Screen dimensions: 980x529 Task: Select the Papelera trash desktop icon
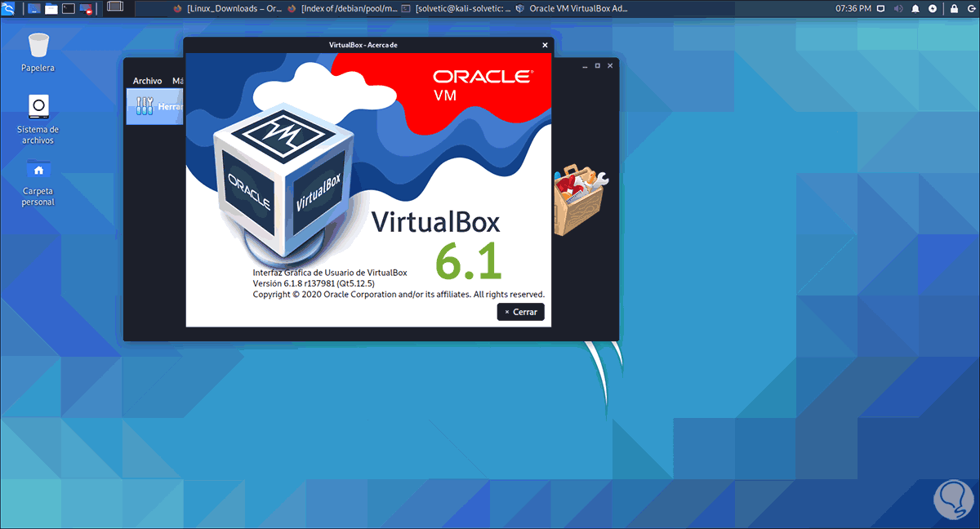click(x=38, y=52)
